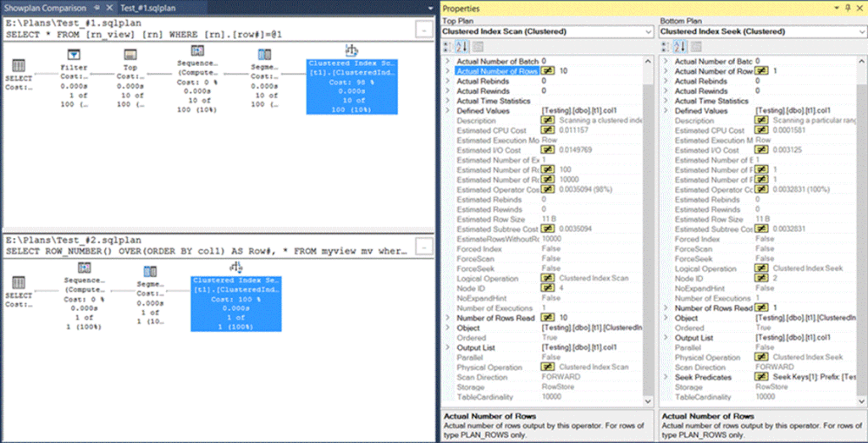
Task: Click the Clustered Index Scan operator icon
Action: pyautogui.click(x=352, y=51)
